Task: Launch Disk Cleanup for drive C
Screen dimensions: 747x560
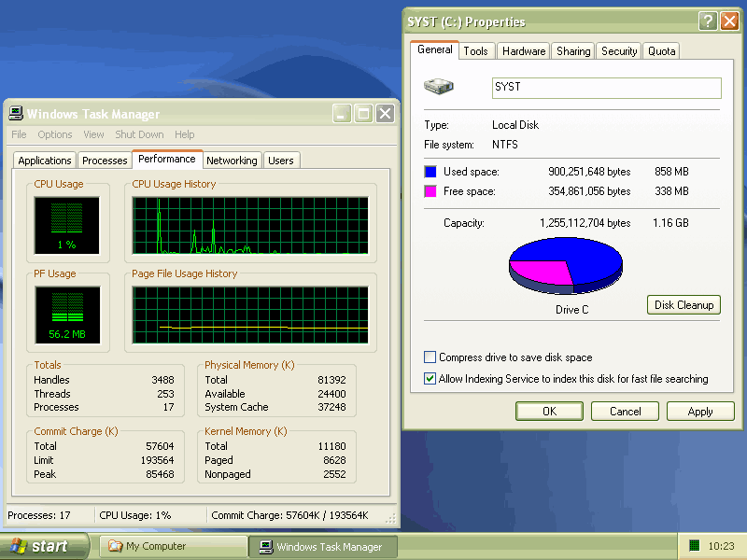Action: (684, 305)
